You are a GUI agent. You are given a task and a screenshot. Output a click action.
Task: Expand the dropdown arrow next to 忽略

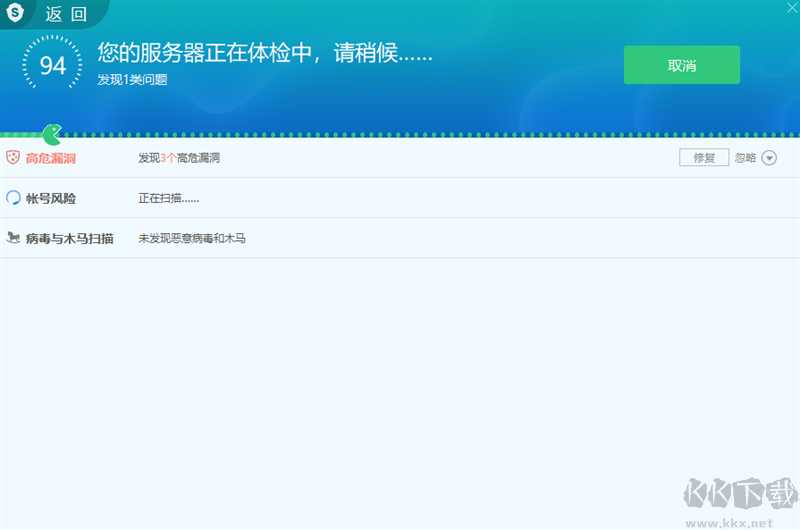pyautogui.click(x=769, y=158)
